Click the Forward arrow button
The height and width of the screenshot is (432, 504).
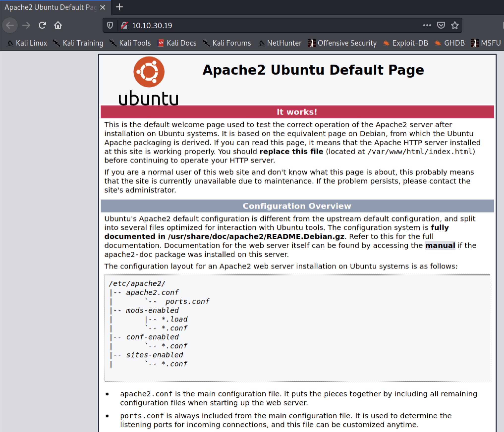(x=26, y=25)
